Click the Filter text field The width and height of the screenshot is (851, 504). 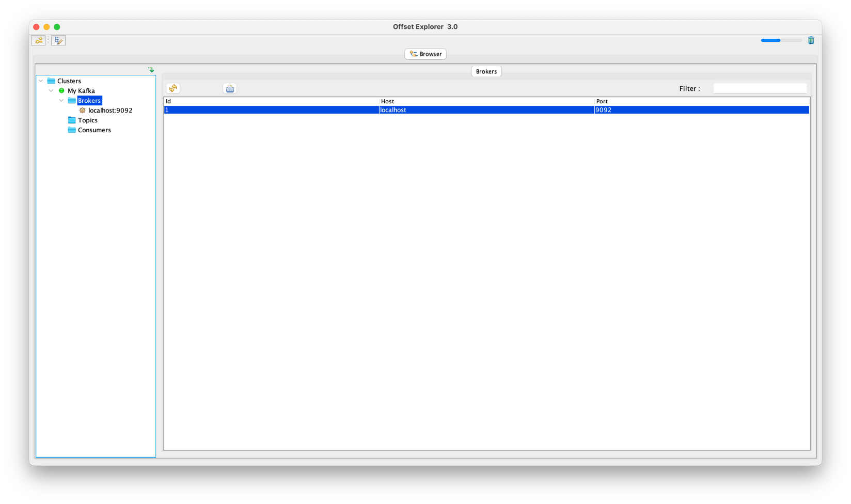click(x=760, y=89)
